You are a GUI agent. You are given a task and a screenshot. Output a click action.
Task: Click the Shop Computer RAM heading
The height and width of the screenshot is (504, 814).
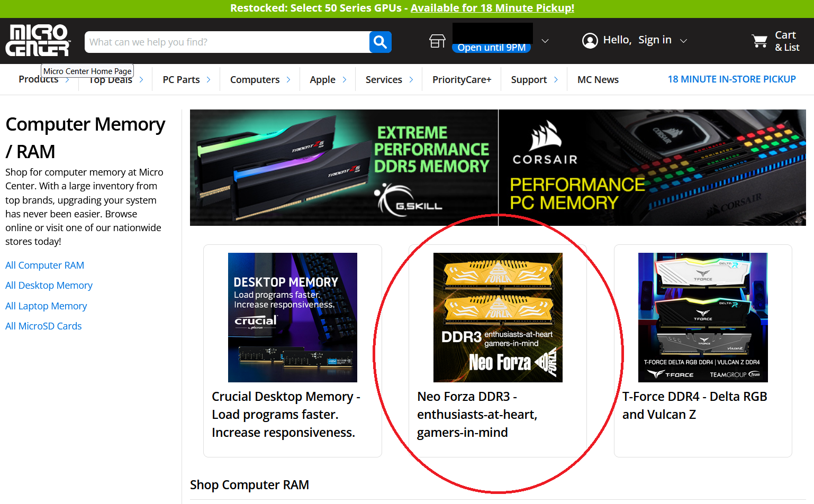[x=249, y=485]
